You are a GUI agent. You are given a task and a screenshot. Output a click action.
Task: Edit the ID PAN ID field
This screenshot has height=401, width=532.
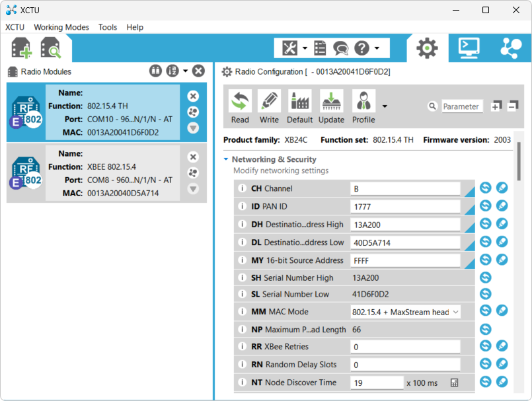click(405, 207)
